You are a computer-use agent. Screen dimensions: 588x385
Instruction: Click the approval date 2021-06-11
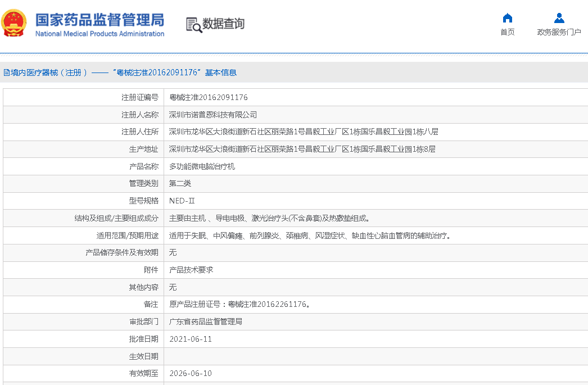pos(190,339)
